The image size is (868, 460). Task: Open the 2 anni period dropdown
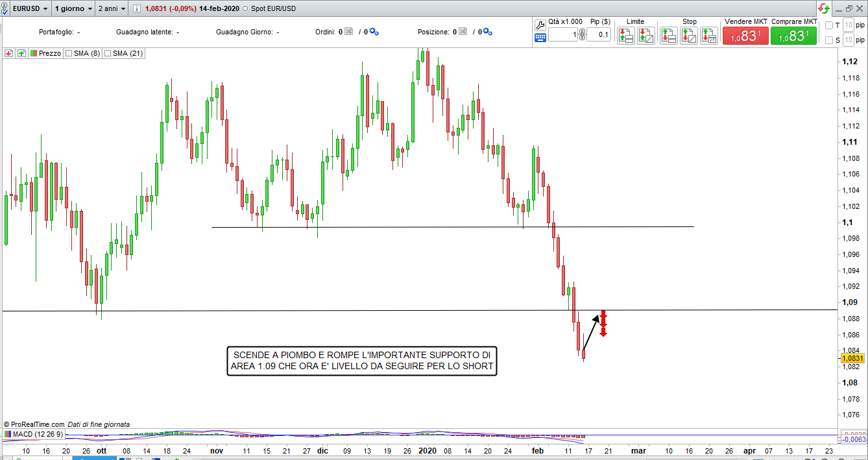tap(110, 8)
